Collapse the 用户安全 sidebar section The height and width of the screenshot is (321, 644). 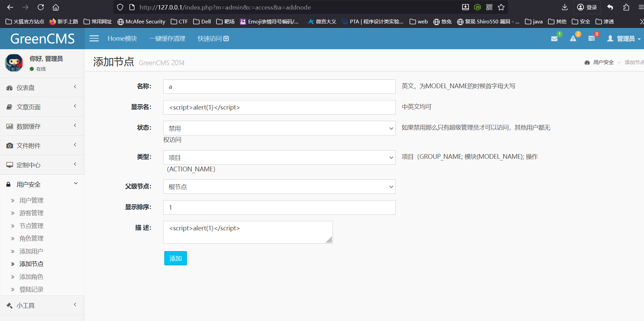coord(42,184)
